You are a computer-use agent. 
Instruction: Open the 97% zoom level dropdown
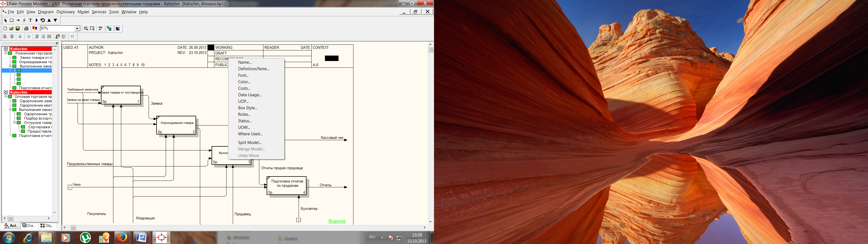(77, 29)
